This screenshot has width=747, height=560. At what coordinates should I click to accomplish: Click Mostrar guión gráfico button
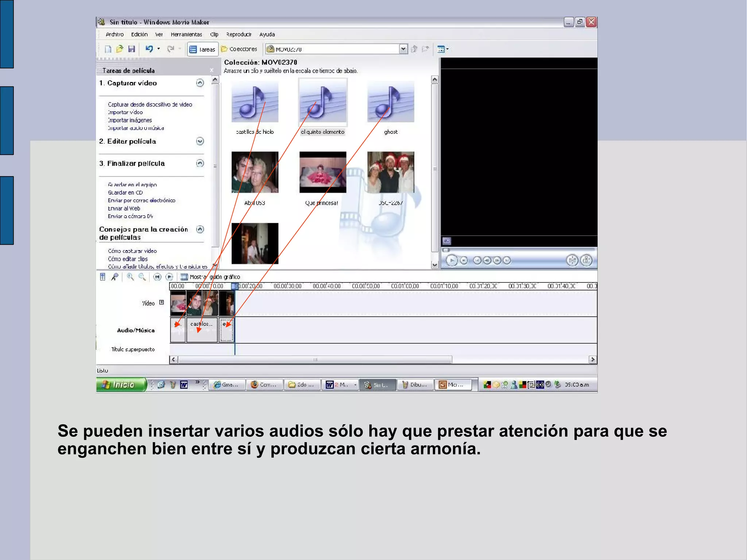coord(210,277)
